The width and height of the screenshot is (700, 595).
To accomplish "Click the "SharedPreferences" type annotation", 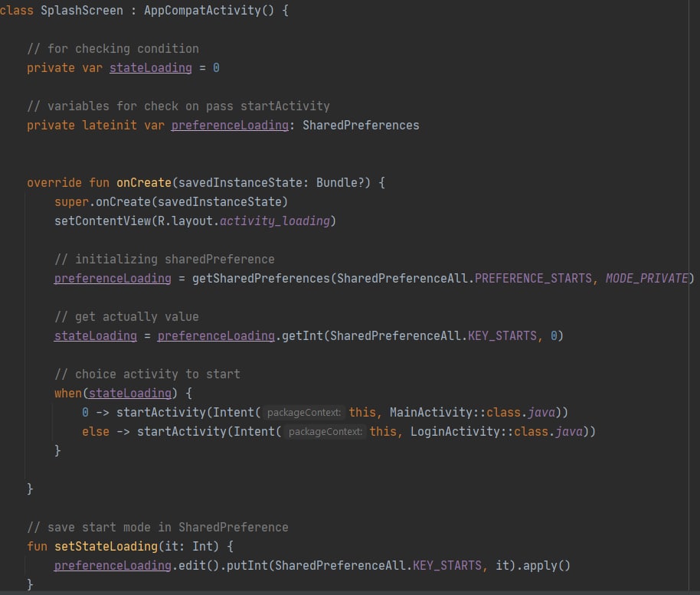I will (361, 126).
